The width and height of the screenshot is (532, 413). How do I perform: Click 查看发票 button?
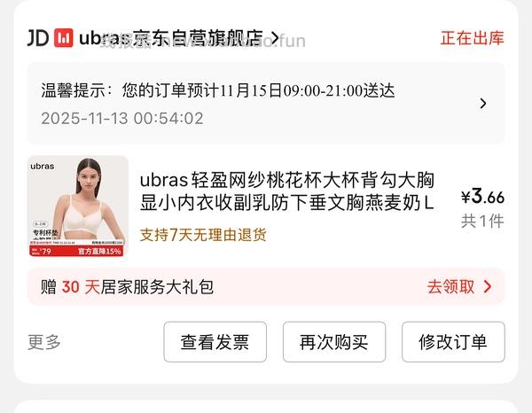click(215, 342)
